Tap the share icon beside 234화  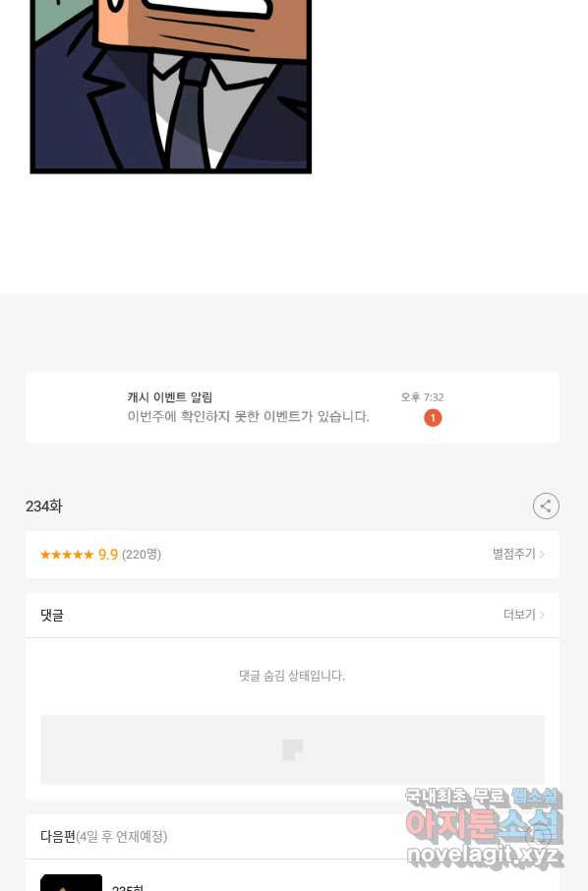(546, 505)
